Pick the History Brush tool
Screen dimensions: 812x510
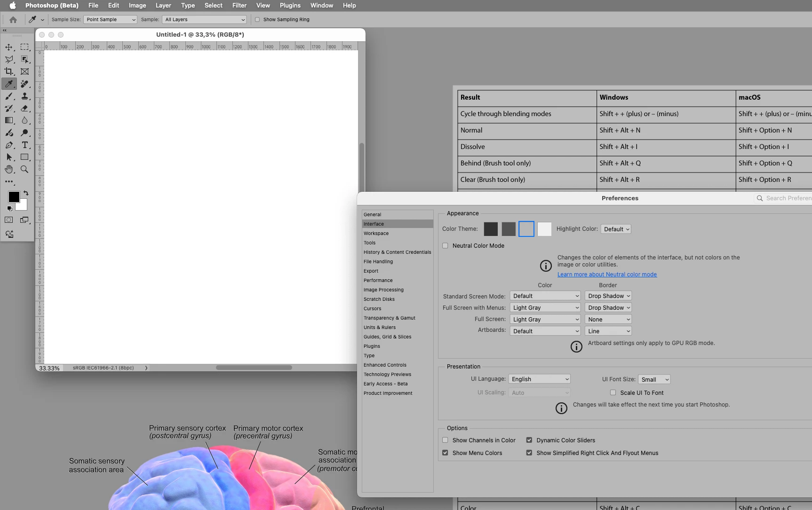9,108
